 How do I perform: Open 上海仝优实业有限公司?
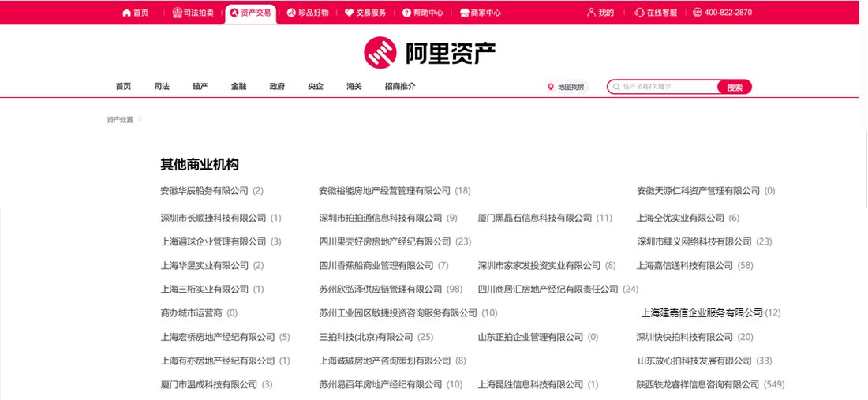point(680,218)
